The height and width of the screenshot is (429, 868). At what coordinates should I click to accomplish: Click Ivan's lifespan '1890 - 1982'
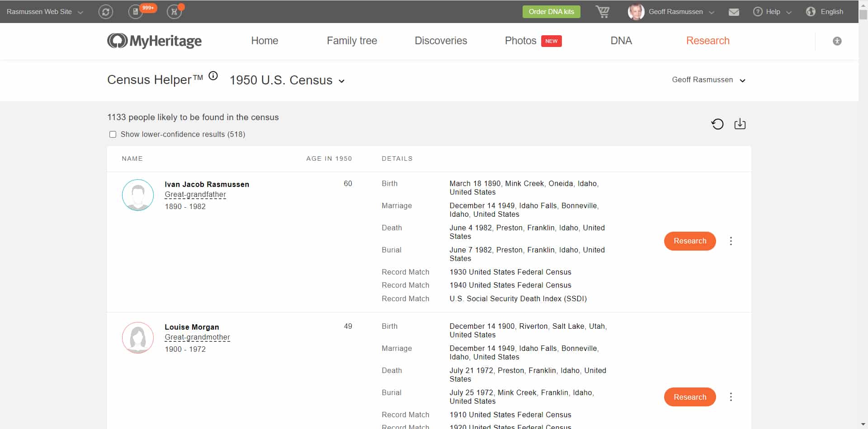[x=185, y=206]
